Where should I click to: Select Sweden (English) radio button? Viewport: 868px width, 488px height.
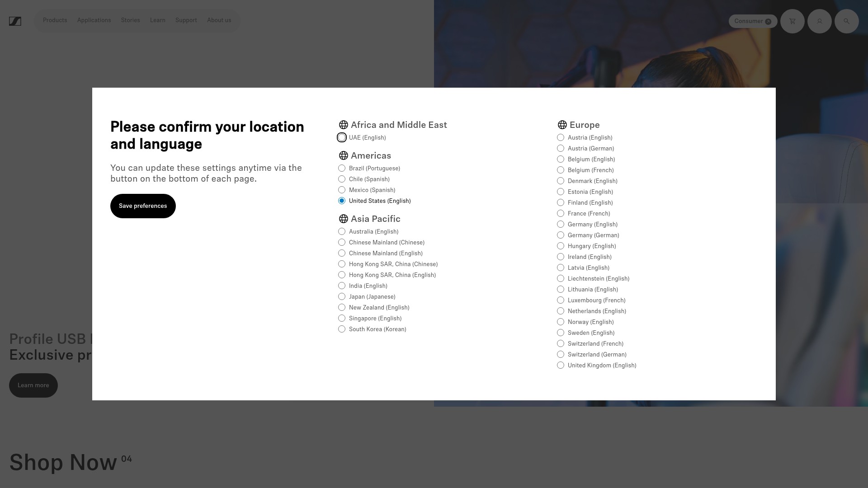coord(561,333)
